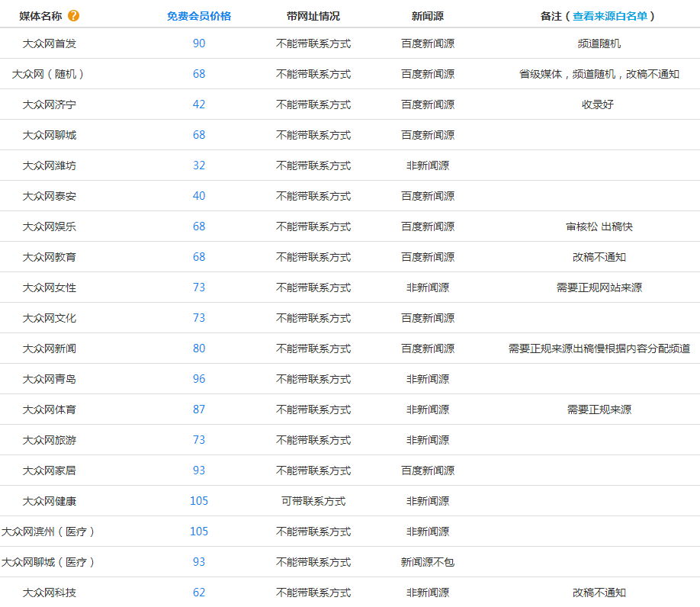Click the orange help icon beside 媒体名称

click(74, 16)
